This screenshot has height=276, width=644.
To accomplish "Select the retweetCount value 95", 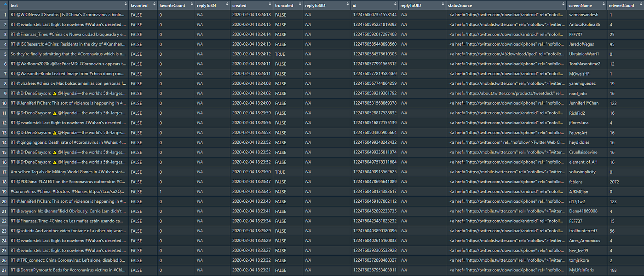I will (612, 44).
